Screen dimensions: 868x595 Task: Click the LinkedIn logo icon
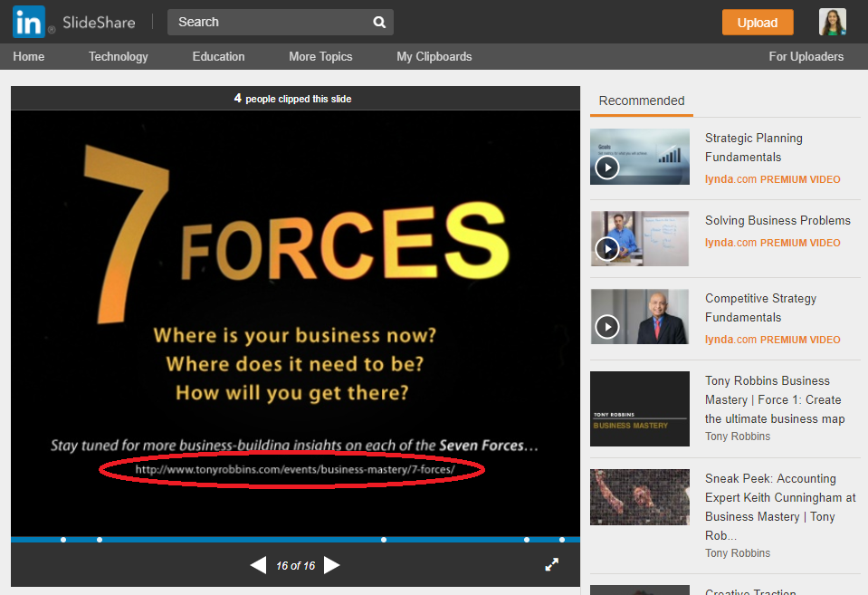pyautogui.click(x=28, y=22)
